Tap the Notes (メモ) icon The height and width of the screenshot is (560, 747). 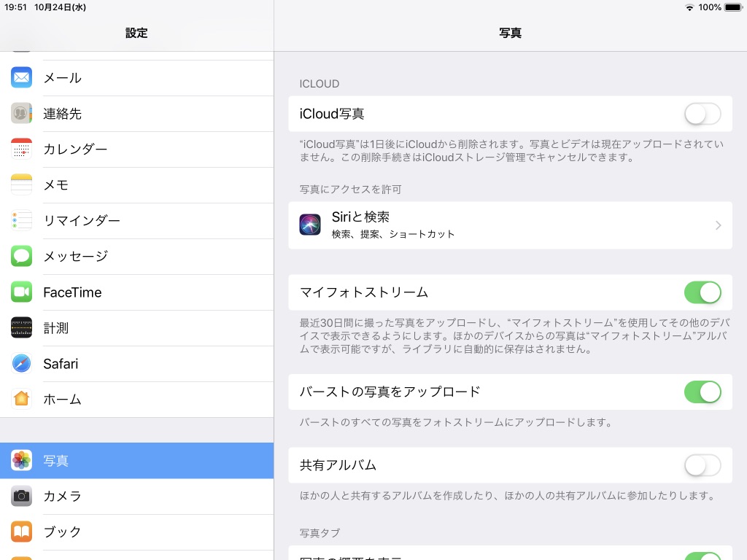tap(21, 184)
